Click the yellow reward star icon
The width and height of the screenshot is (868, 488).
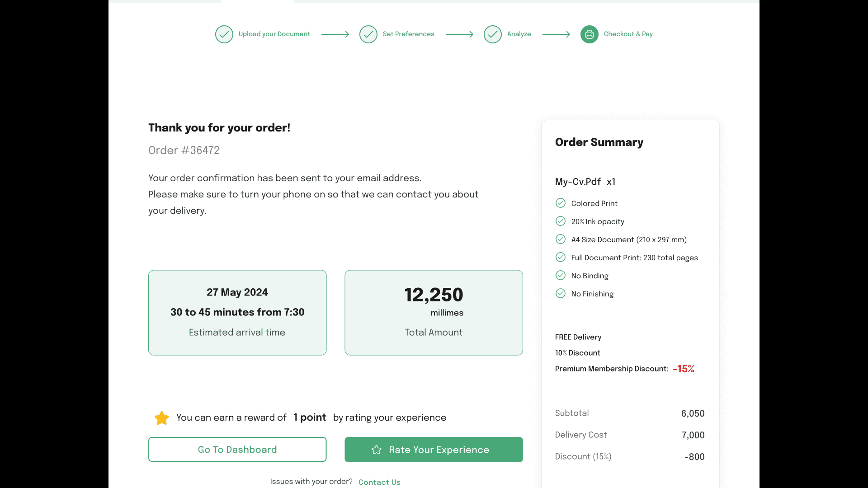point(161,418)
